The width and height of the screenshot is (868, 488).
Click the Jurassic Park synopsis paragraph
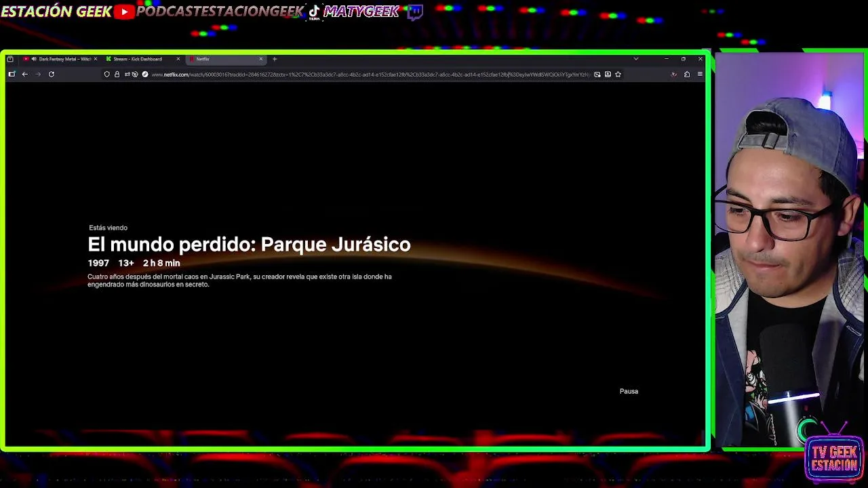tap(239, 281)
